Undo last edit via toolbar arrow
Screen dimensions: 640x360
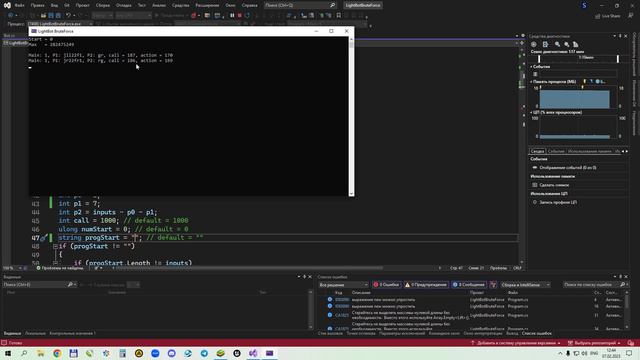pyautogui.click(x=68, y=16)
